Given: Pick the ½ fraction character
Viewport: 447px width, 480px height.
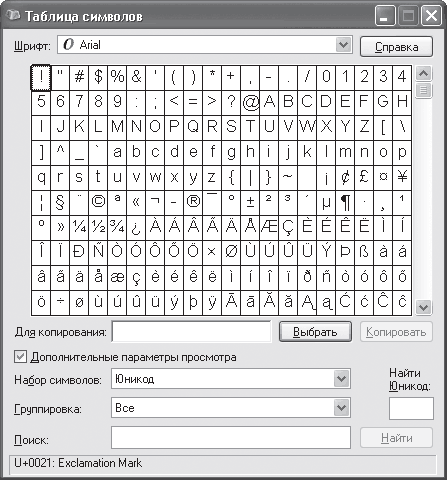Looking at the screenshot, I should (98, 228).
